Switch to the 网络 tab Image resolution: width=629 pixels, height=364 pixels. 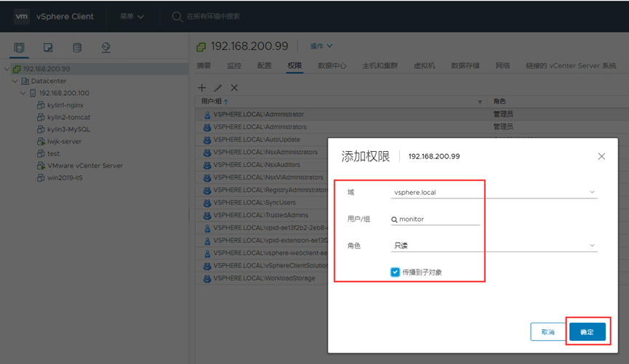coord(502,65)
